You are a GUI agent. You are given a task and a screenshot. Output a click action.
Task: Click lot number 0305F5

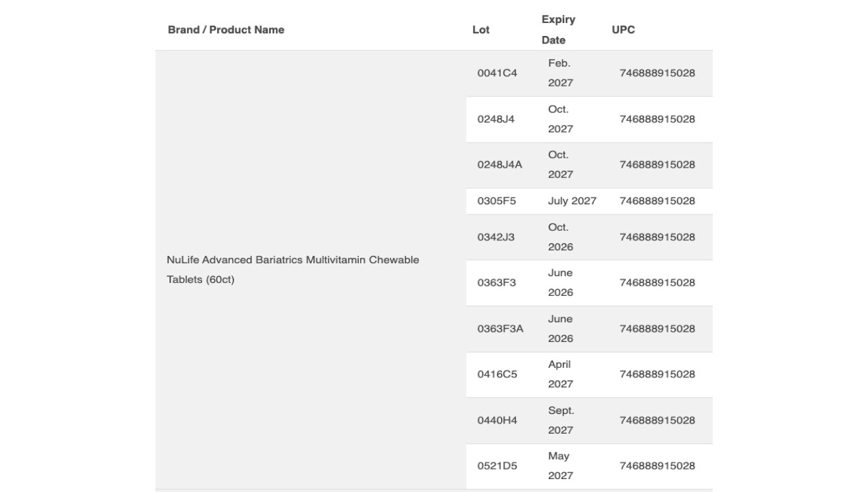pos(496,201)
